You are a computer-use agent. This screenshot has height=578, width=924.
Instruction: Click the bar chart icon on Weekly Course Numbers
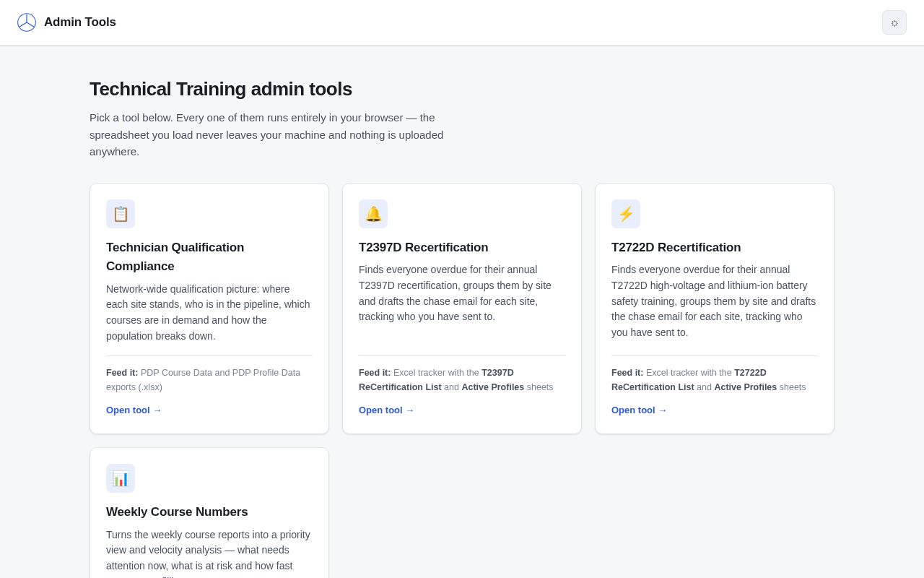(121, 478)
